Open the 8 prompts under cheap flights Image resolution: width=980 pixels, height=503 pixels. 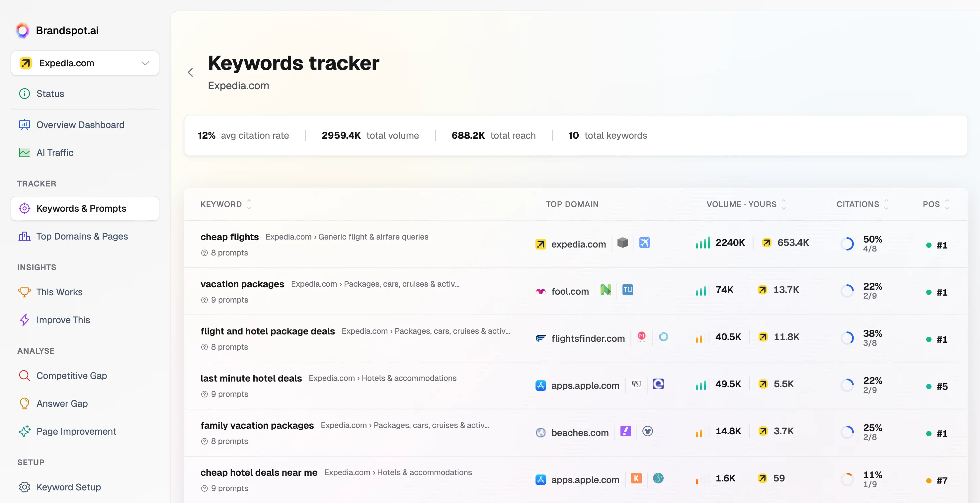[x=224, y=252]
